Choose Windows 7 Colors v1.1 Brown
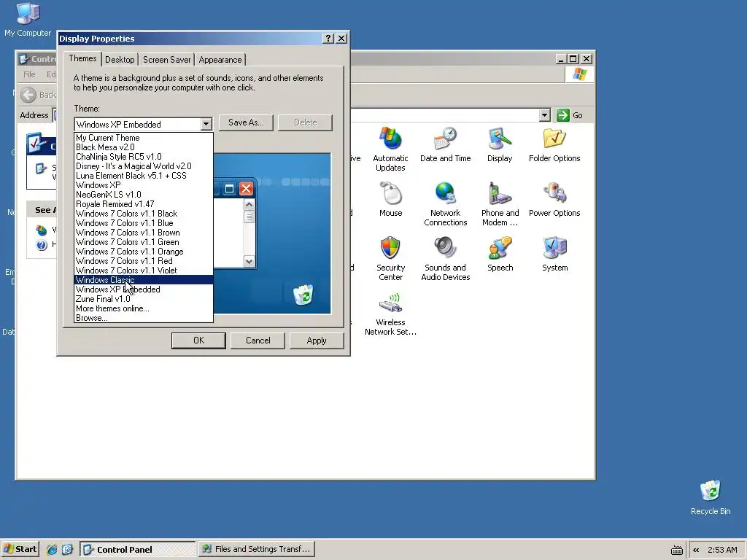Viewport: 747px width, 560px height. [144, 233]
